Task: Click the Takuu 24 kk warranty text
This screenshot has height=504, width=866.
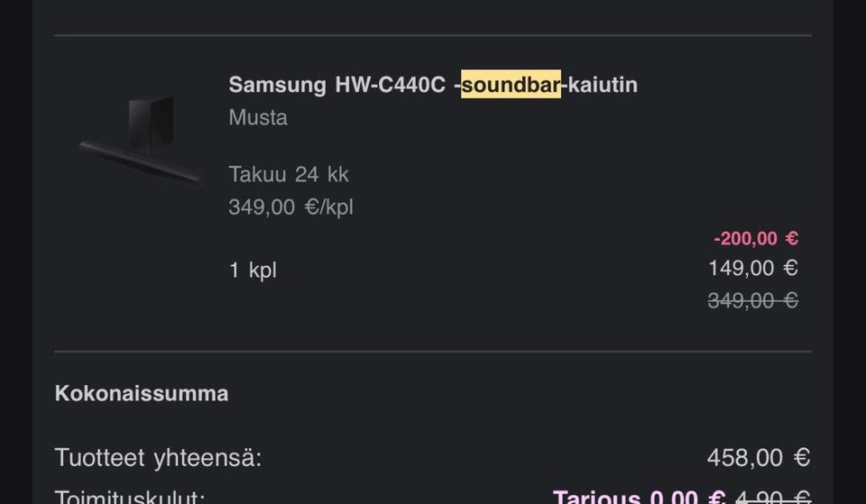Action: 289,174
